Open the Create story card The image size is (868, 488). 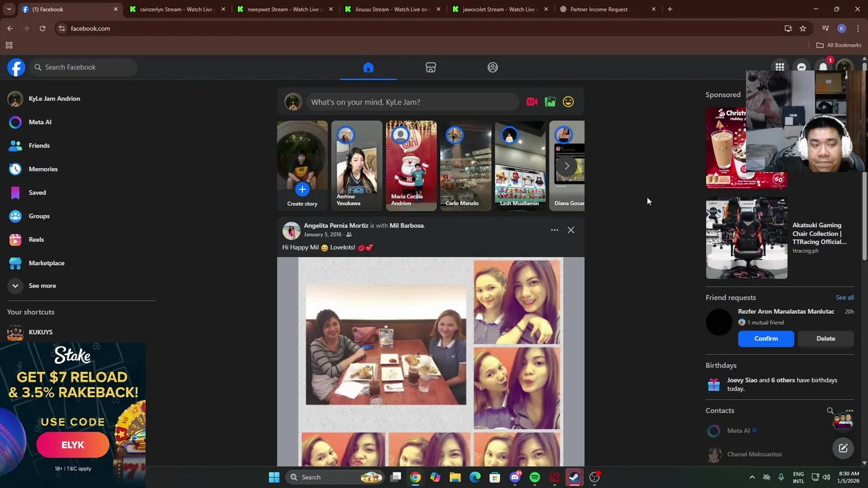pyautogui.click(x=302, y=165)
